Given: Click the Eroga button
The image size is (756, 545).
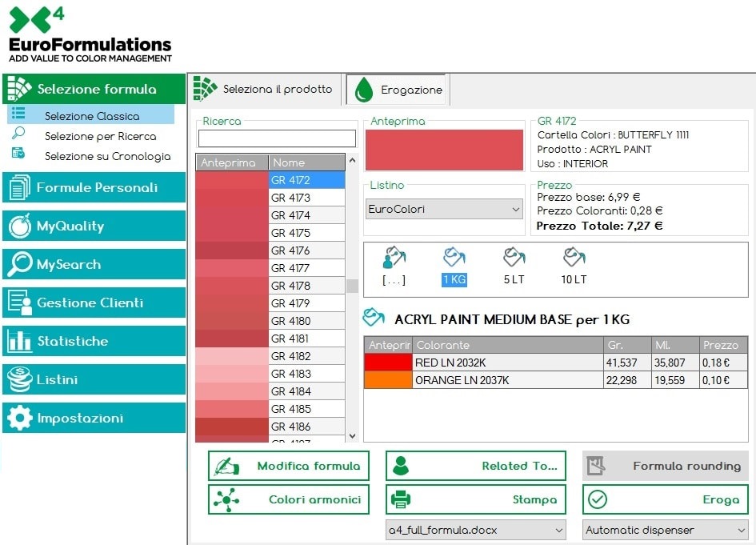Looking at the screenshot, I should coord(666,499).
